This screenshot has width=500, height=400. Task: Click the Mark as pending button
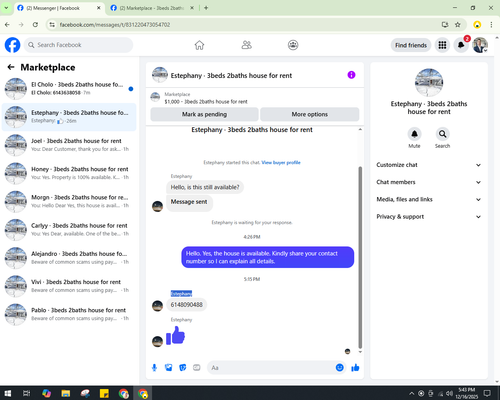pyautogui.click(x=204, y=114)
